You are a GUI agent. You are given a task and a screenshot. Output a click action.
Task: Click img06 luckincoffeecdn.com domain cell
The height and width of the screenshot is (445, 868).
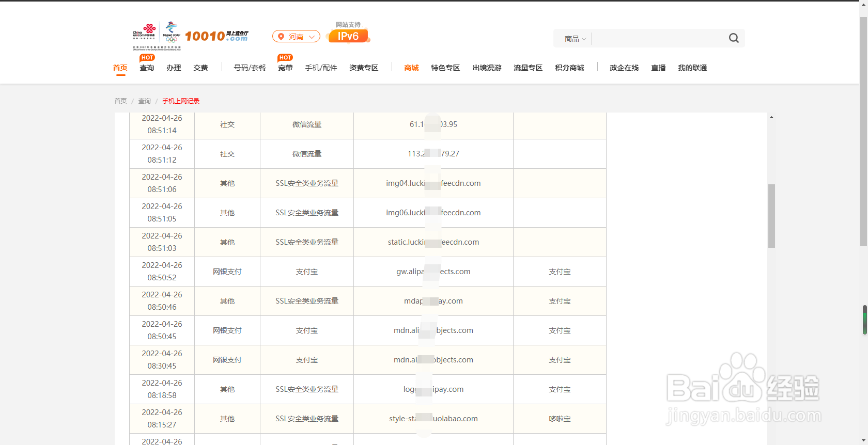pos(433,213)
